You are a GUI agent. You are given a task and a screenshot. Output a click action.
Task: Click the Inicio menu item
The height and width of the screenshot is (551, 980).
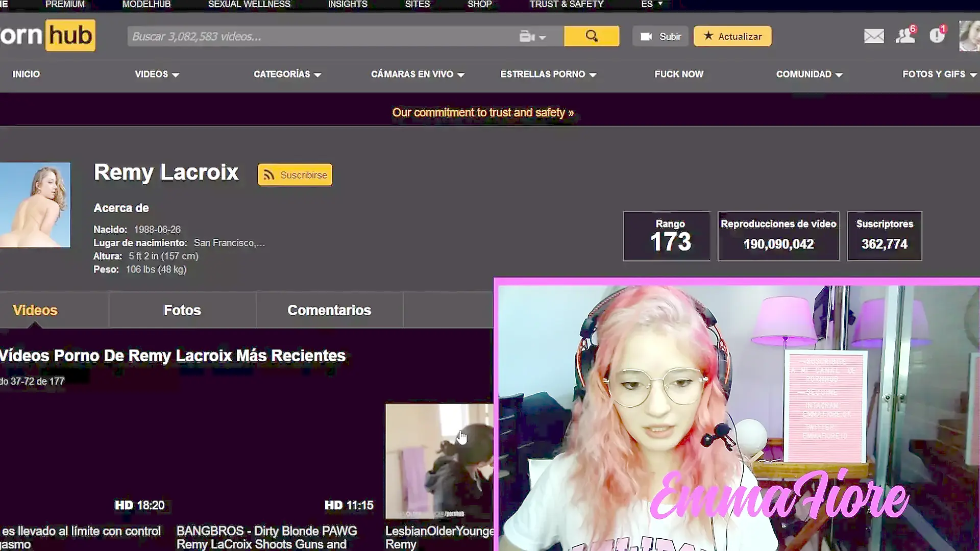[26, 74]
